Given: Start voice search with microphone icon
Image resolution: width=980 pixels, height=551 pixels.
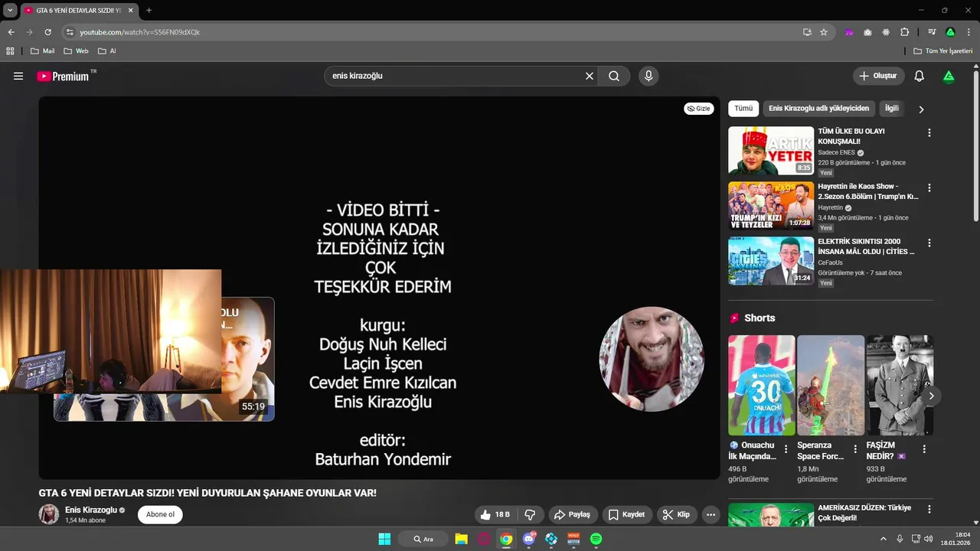Looking at the screenshot, I should coord(648,76).
